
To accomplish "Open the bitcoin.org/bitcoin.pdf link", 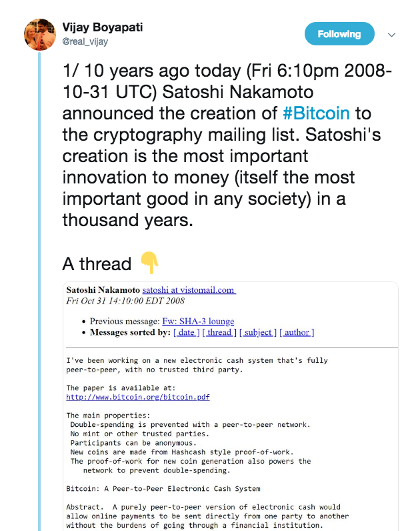I will [x=138, y=397].
